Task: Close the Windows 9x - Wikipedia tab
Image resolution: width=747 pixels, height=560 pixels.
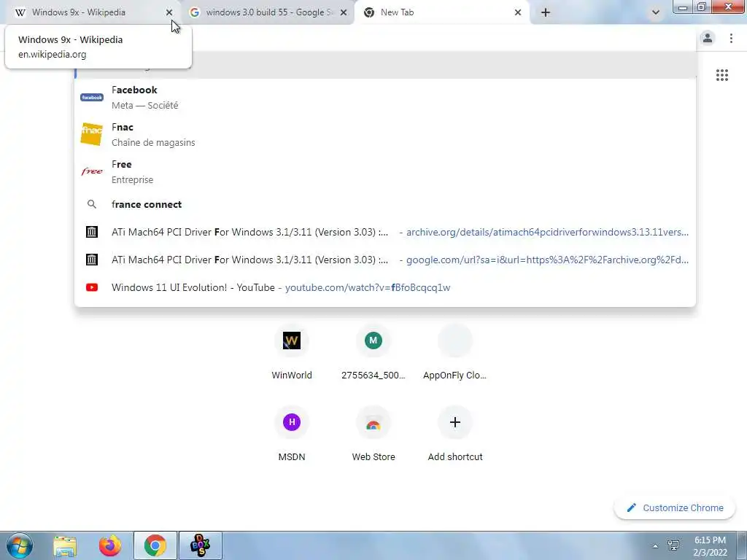Action: tap(169, 13)
